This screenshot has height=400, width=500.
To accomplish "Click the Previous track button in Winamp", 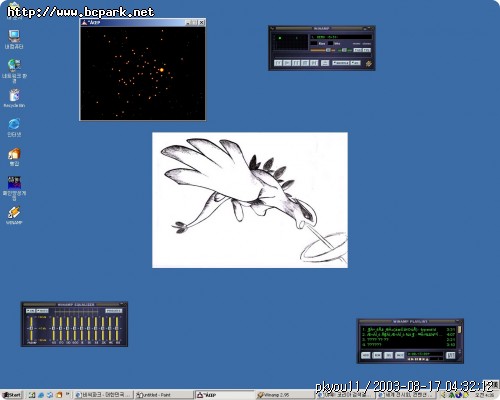I will coord(278,63).
